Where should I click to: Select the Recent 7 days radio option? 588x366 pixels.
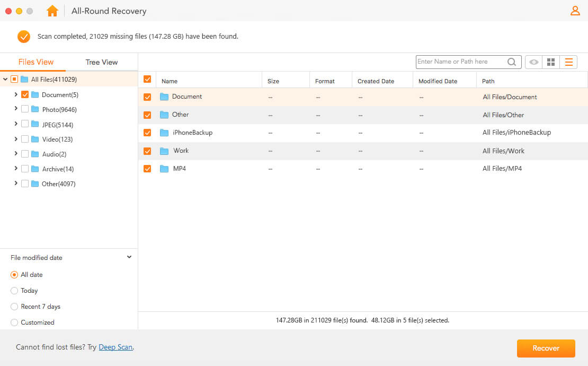coord(14,307)
